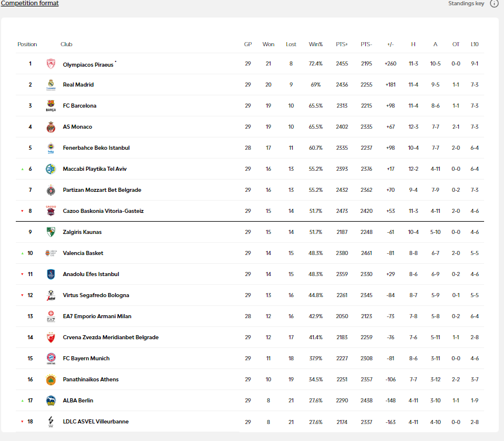The width and height of the screenshot is (504, 441).
Task: Click the Fenerbahce Beko Istanbul logo
Action: (51, 148)
